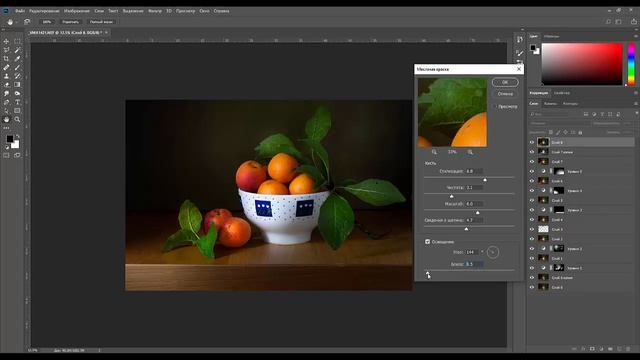Image resolution: width=640 pixels, height=360 pixels.
Task: Open search icon in options bar
Action: (x=608, y=22)
